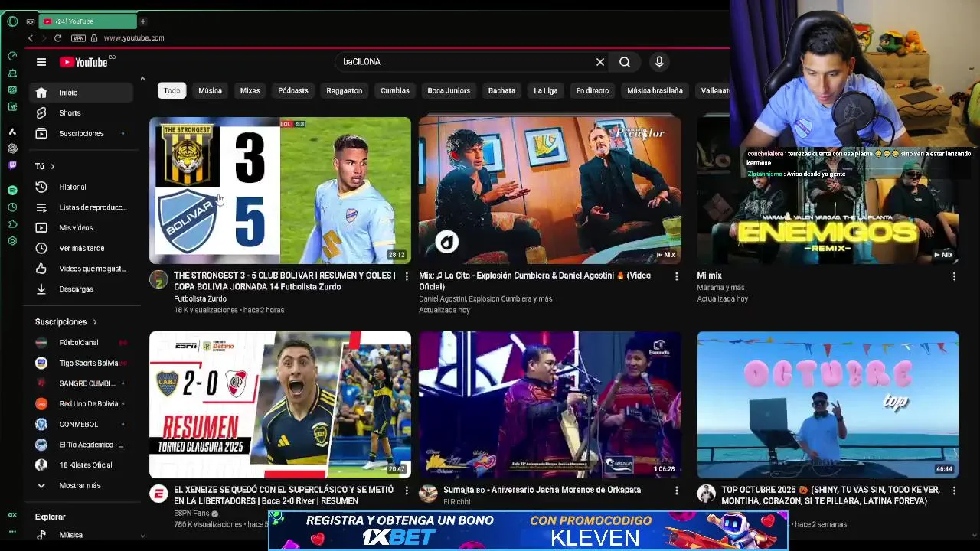Select the Pódcasts filter chip
This screenshot has width=980, height=551.
tap(293, 90)
